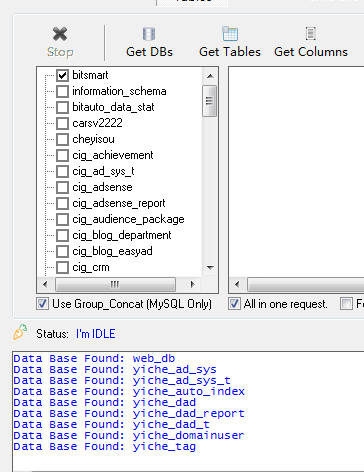
Task: Click database list scroll up arrow
Action: coord(210,76)
